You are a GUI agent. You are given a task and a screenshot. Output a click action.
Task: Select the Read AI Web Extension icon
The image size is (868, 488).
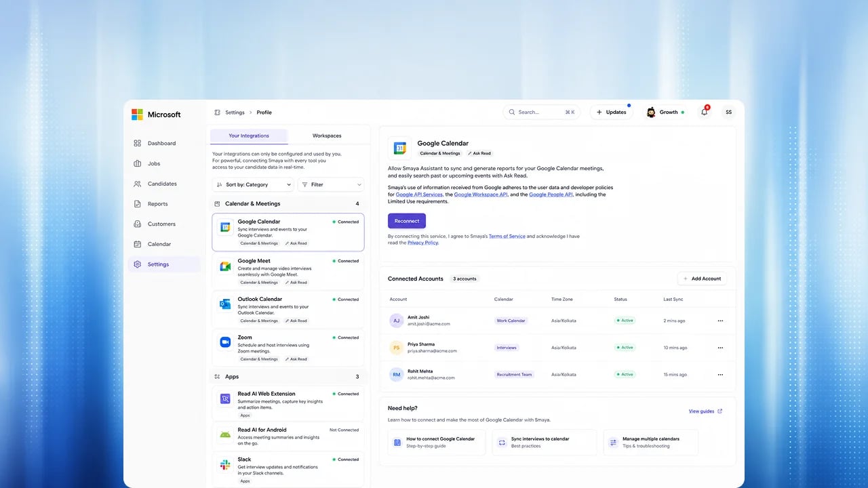tap(225, 399)
